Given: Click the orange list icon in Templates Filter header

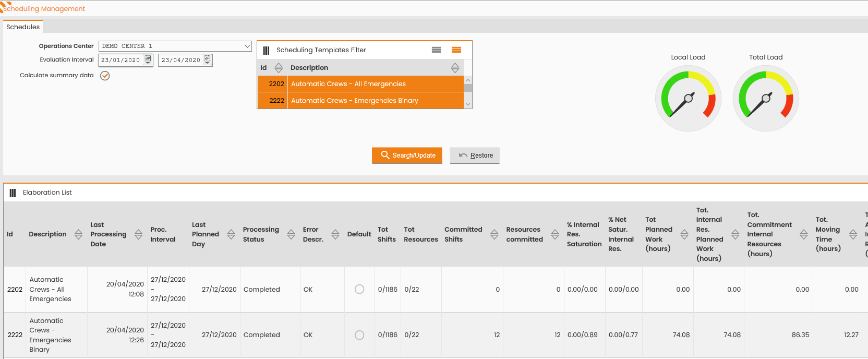Looking at the screenshot, I should coord(456,50).
